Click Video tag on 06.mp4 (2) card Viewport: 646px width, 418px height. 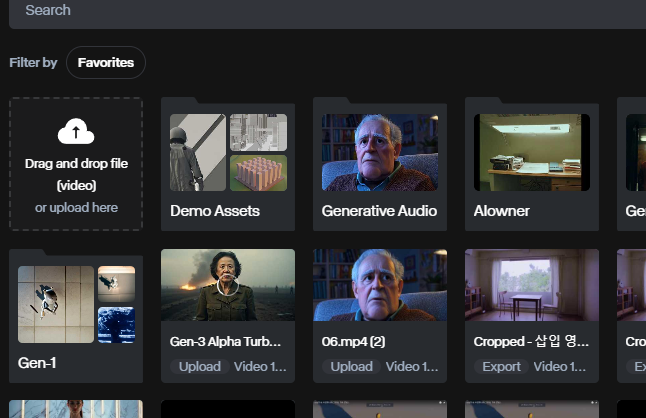point(412,367)
